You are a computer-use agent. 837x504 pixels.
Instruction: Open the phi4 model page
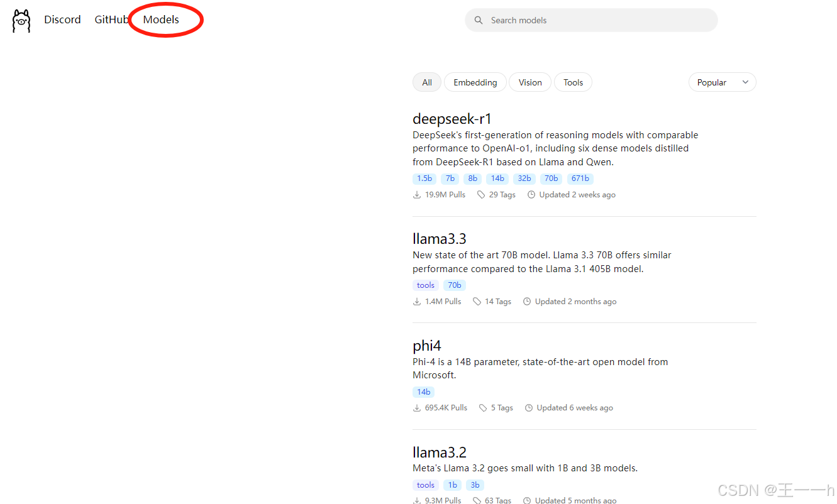[x=427, y=346]
